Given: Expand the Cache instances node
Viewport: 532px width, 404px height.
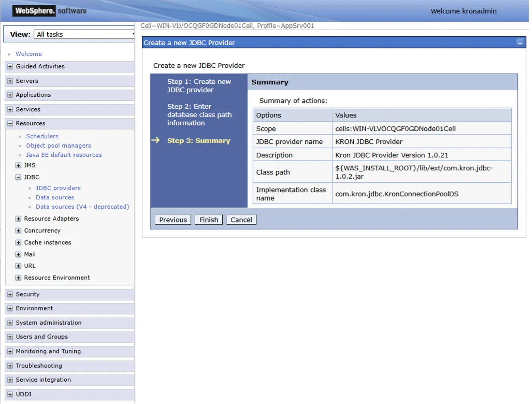Looking at the screenshot, I should coord(18,242).
